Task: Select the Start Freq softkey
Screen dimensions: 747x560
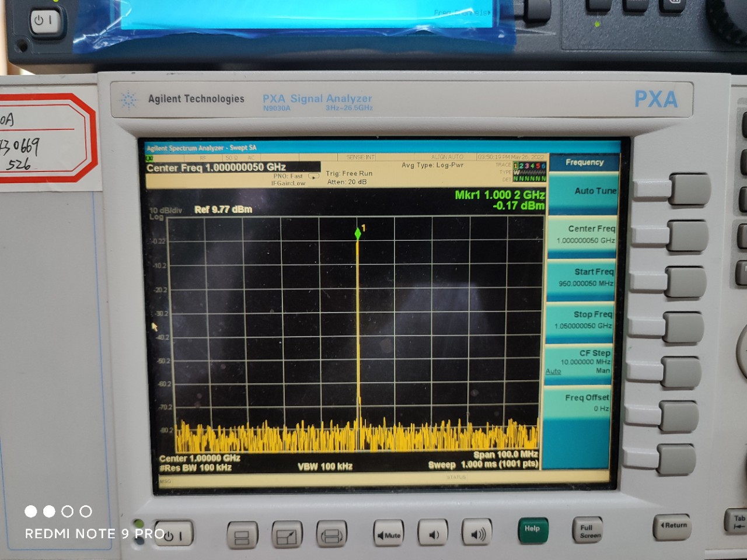Action: click(x=581, y=279)
